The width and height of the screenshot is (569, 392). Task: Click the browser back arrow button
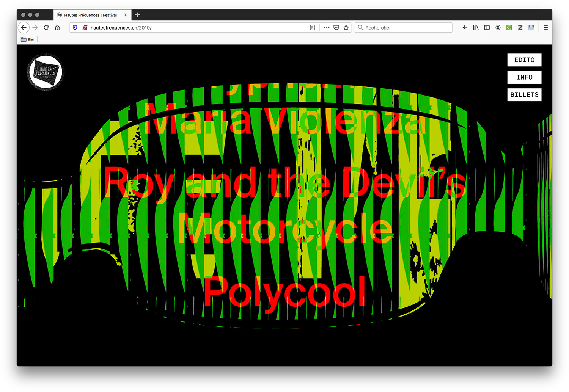tap(24, 27)
